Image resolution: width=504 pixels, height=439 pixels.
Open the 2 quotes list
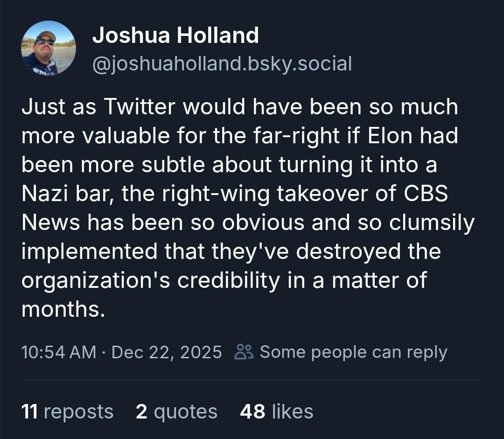coord(176,411)
